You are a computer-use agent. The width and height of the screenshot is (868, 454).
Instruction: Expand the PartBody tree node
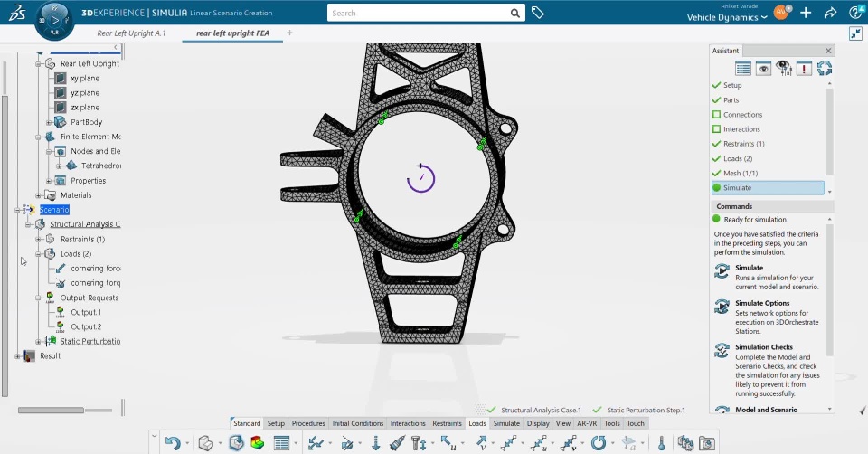(x=49, y=122)
